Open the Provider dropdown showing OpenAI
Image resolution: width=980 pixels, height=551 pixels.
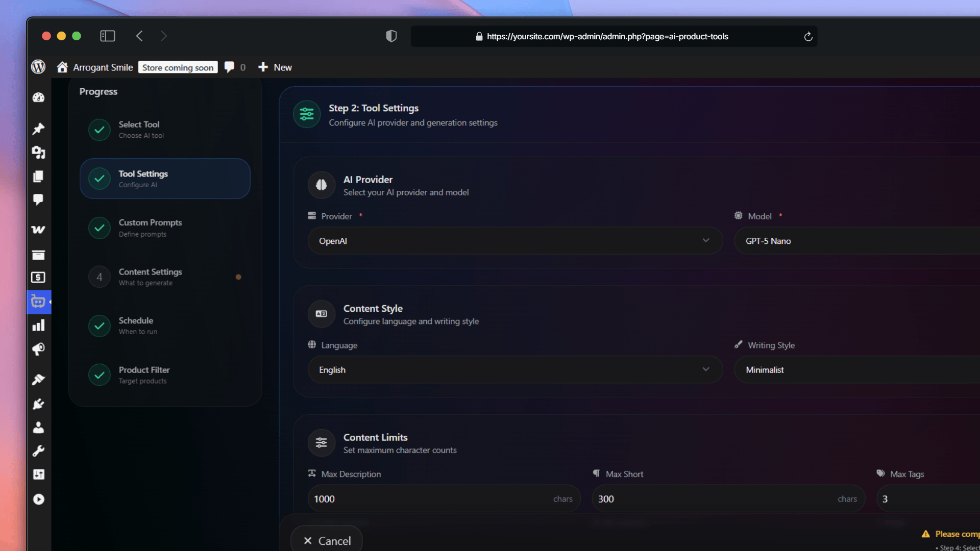tap(514, 241)
